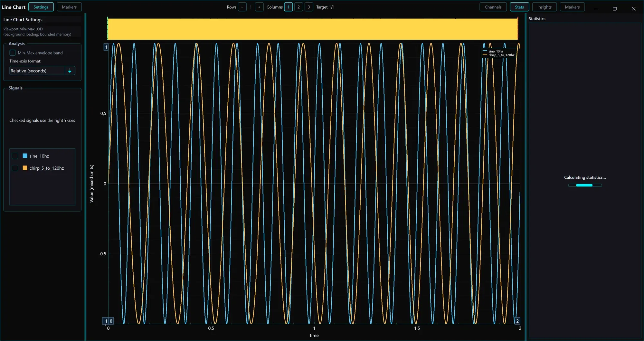This screenshot has width=644, height=341.
Task: Click the chirp_5_to_120hz signal name in the Signals list
Action: coord(47,168)
